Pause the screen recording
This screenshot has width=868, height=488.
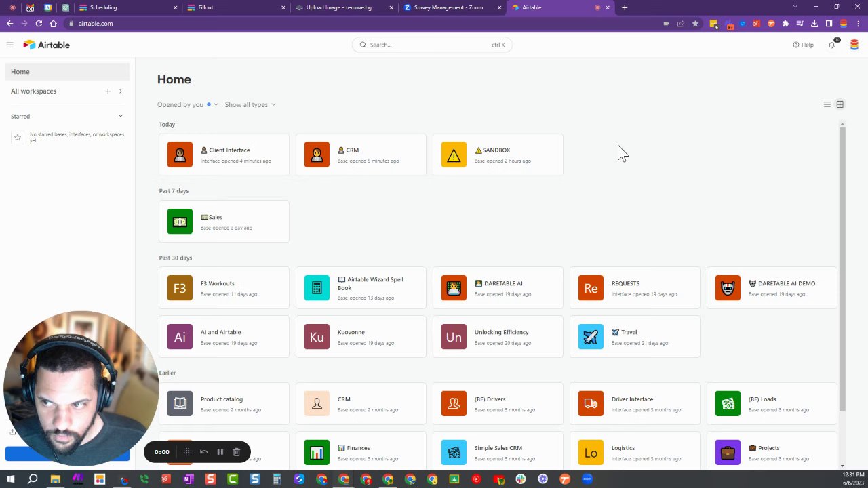coord(220,452)
